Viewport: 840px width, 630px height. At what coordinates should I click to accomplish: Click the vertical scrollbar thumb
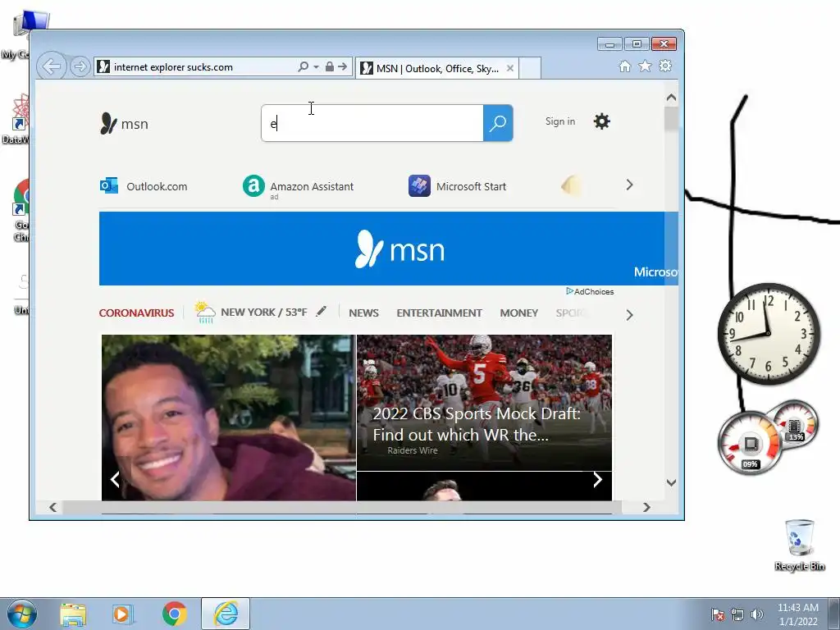tap(671, 118)
